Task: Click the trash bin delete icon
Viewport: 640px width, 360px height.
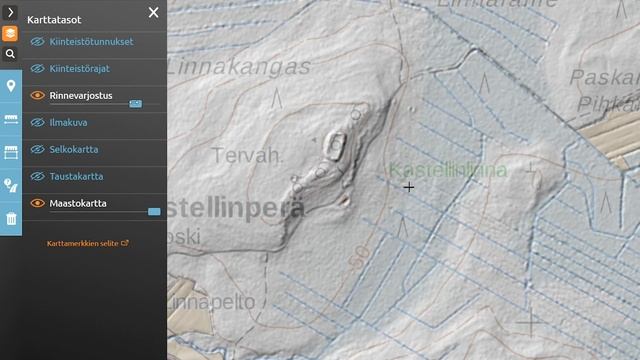Action: click(x=11, y=219)
